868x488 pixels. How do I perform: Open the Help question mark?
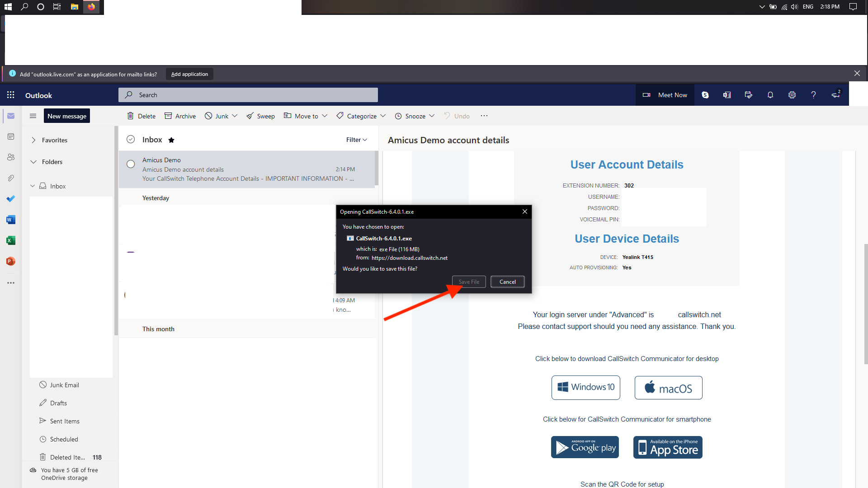point(814,95)
